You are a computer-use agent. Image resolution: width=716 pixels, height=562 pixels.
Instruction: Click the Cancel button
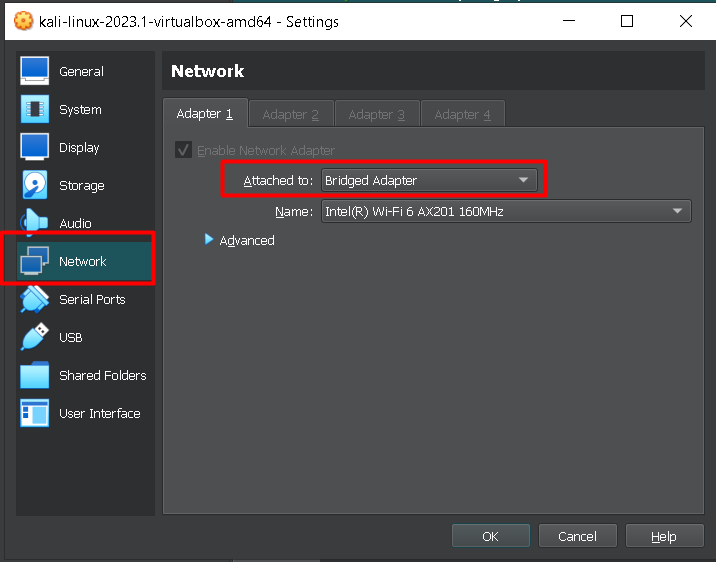point(578,536)
